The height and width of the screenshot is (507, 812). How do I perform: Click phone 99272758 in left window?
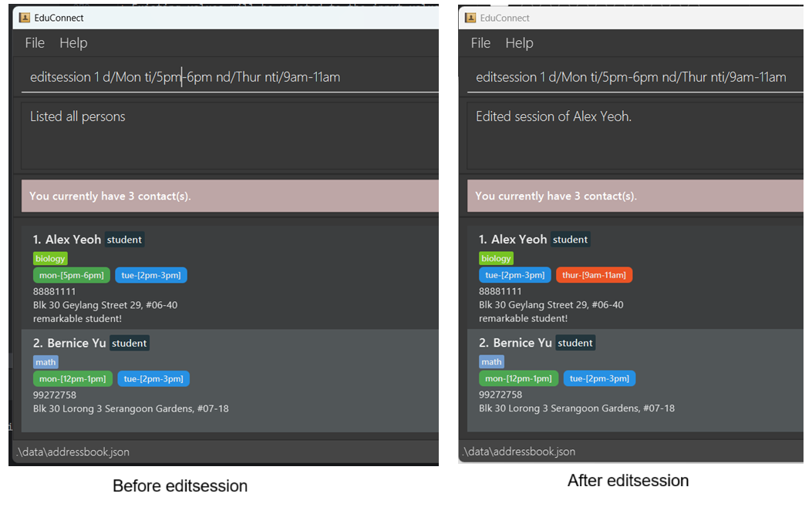coord(55,395)
